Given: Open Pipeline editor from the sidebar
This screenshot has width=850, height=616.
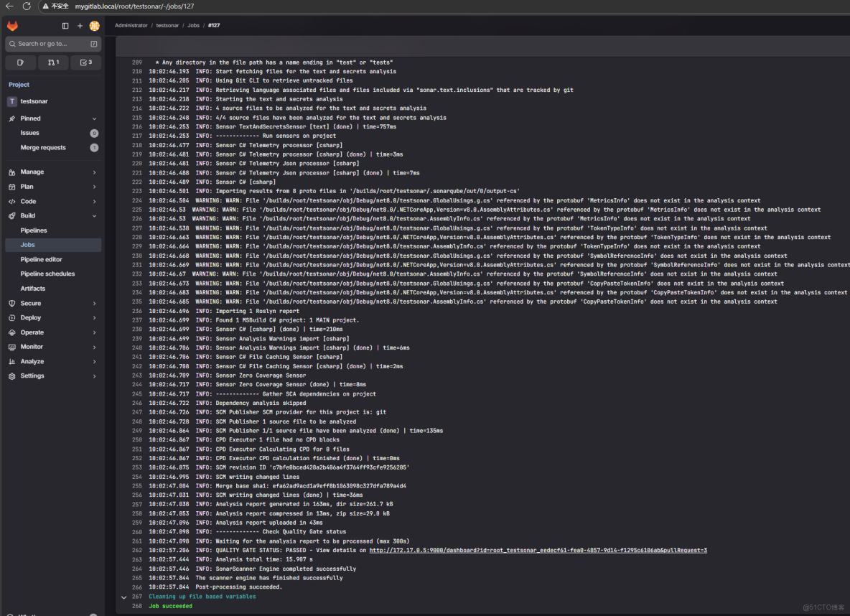Looking at the screenshot, I should pyautogui.click(x=42, y=259).
